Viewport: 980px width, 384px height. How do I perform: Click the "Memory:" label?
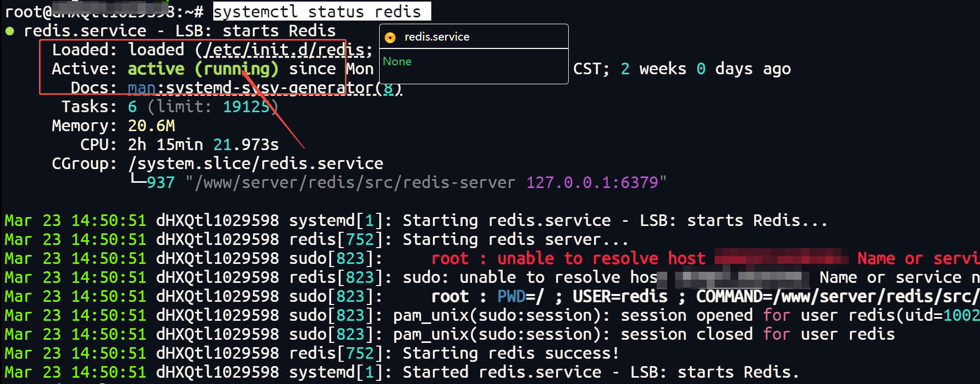coord(84,125)
